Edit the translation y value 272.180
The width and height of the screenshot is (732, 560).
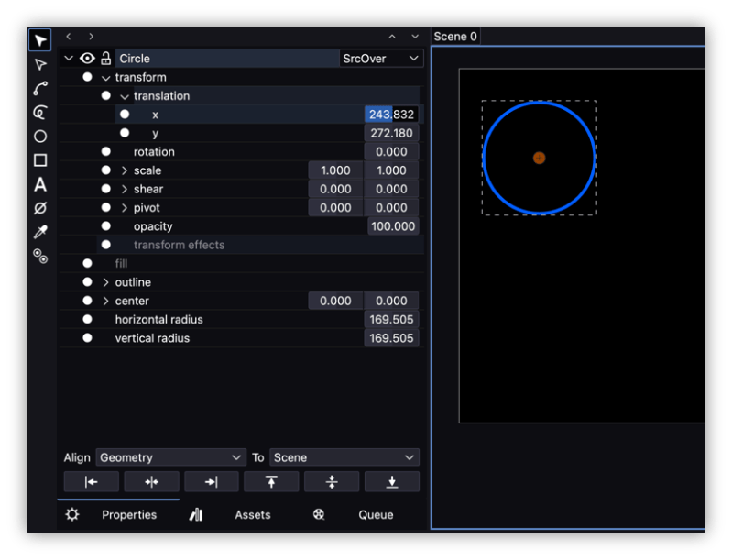pos(391,133)
